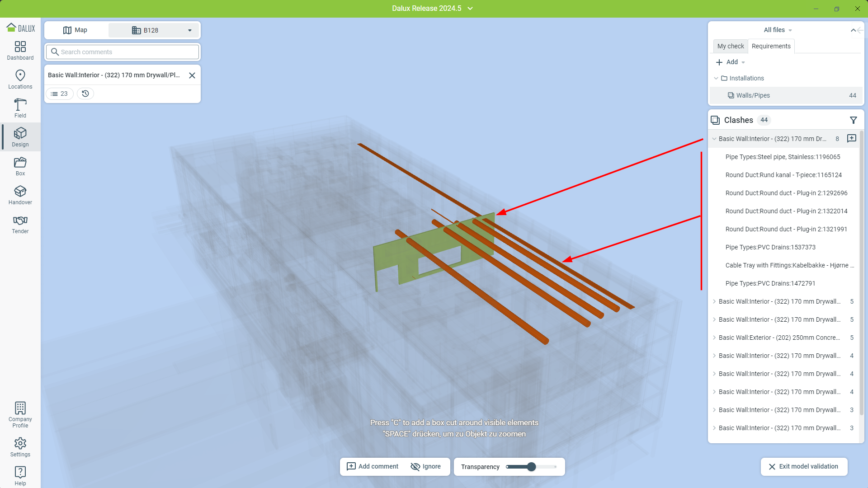
Task: Expand the All files dropdown
Action: (x=777, y=30)
